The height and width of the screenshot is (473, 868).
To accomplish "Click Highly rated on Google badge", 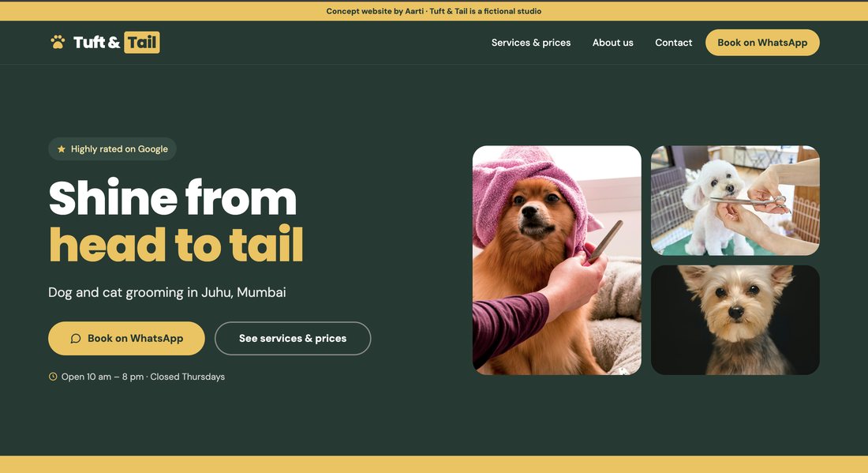I will coord(112,149).
